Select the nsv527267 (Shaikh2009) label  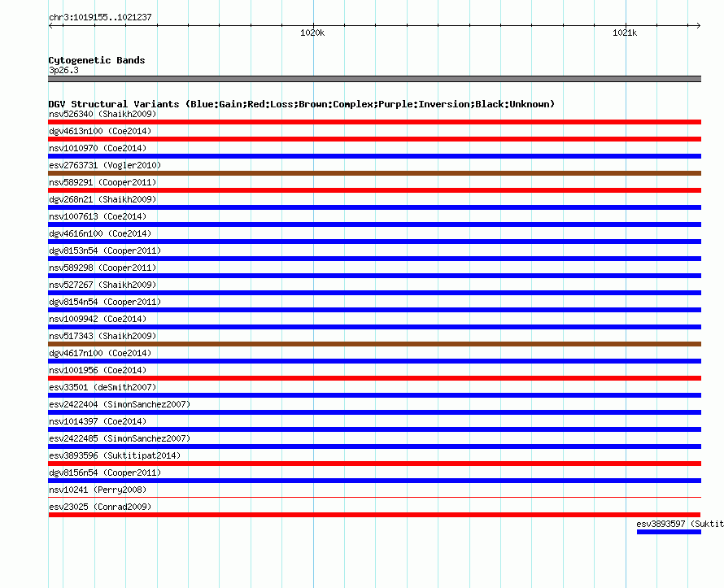102,285
